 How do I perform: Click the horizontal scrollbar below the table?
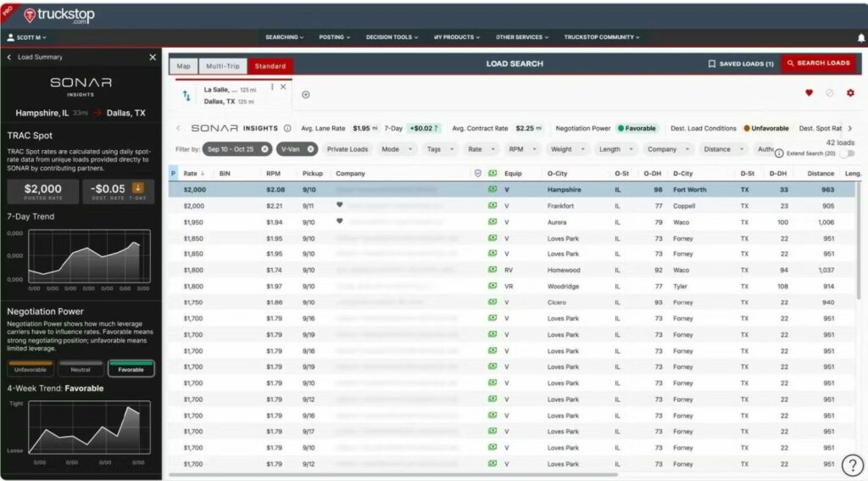[393, 474]
